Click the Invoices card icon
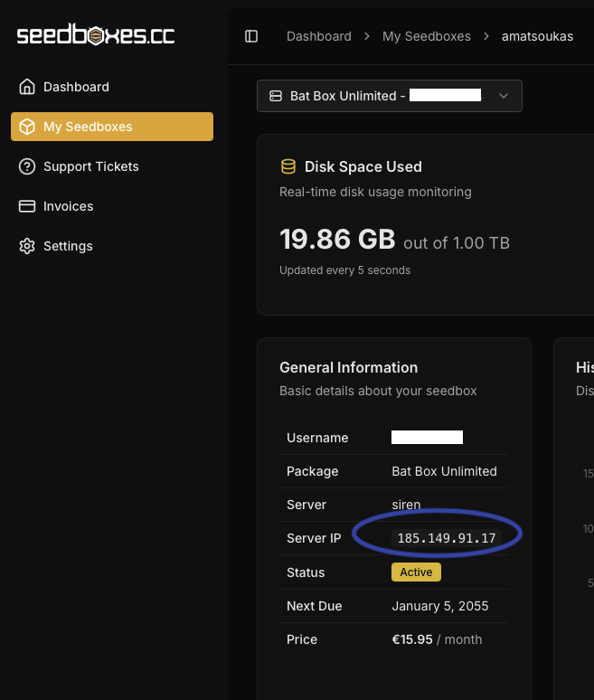The width and height of the screenshot is (594, 700). (27, 206)
